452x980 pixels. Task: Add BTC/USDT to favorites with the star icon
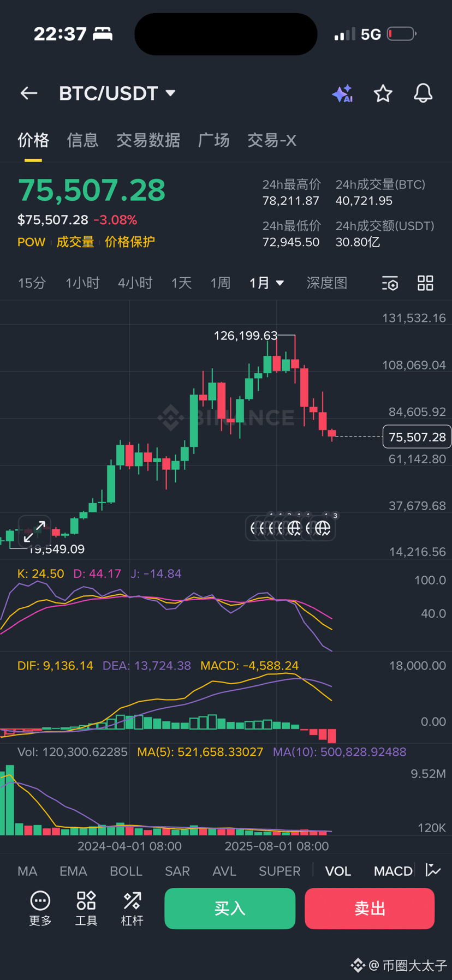[383, 93]
